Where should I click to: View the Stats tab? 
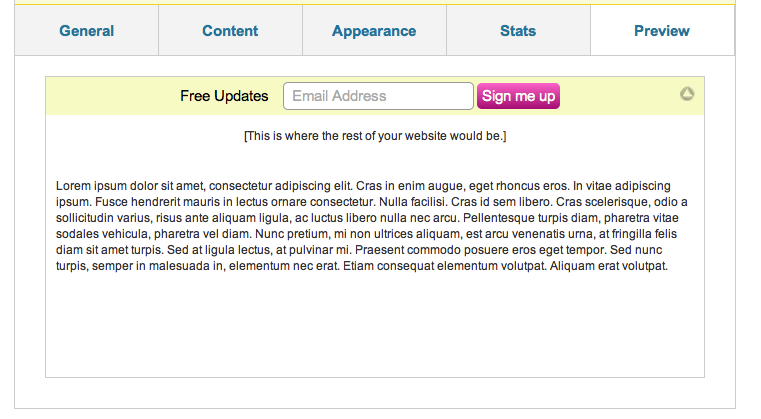coord(518,31)
